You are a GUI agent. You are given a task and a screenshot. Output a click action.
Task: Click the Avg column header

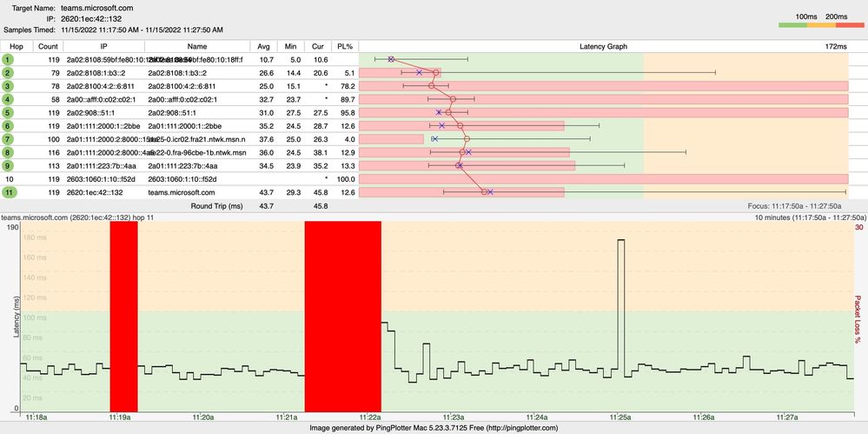point(263,47)
